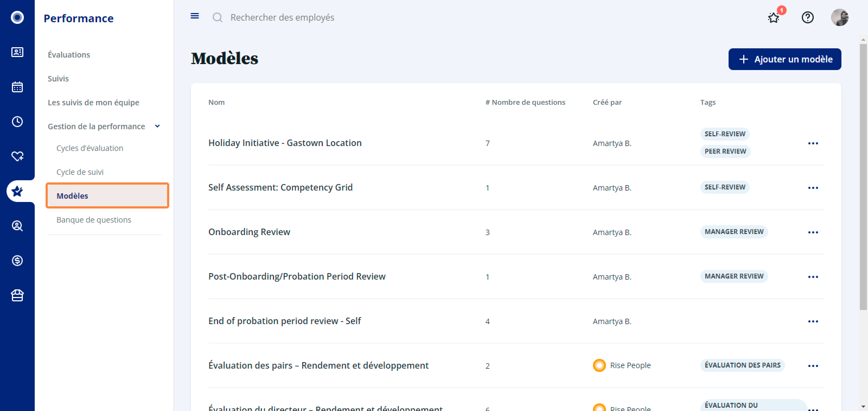
Task: Open the recruiting search person sidebar icon
Action: pos(17,226)
